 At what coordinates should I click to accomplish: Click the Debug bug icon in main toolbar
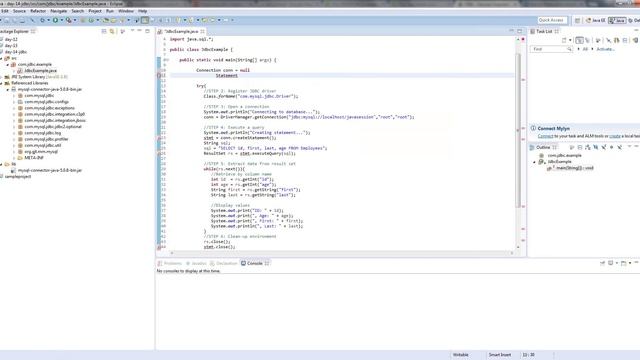[x=42, y=20]
